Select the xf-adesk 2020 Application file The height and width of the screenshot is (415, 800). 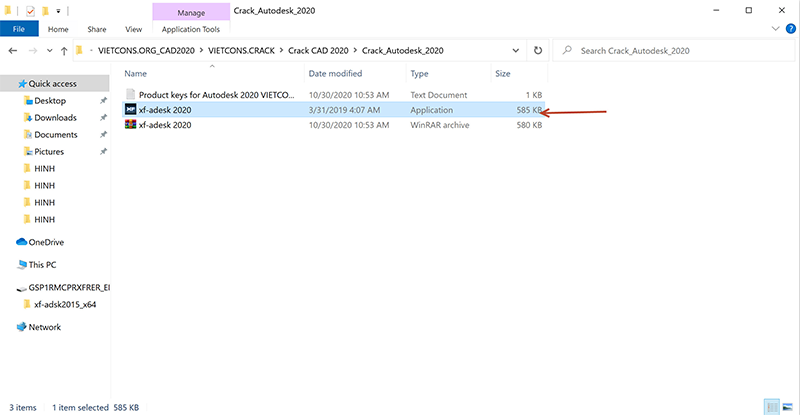tap(334, 110)
